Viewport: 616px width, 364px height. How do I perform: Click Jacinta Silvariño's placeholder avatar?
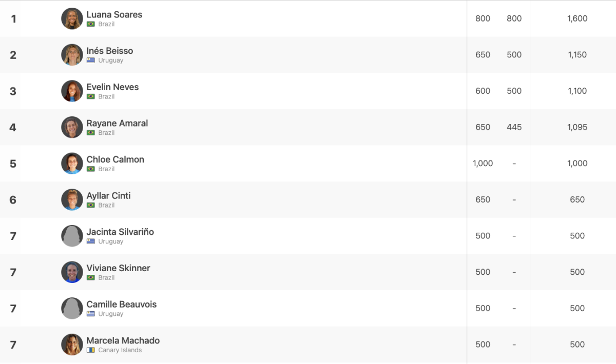click(x=72, y=236)
